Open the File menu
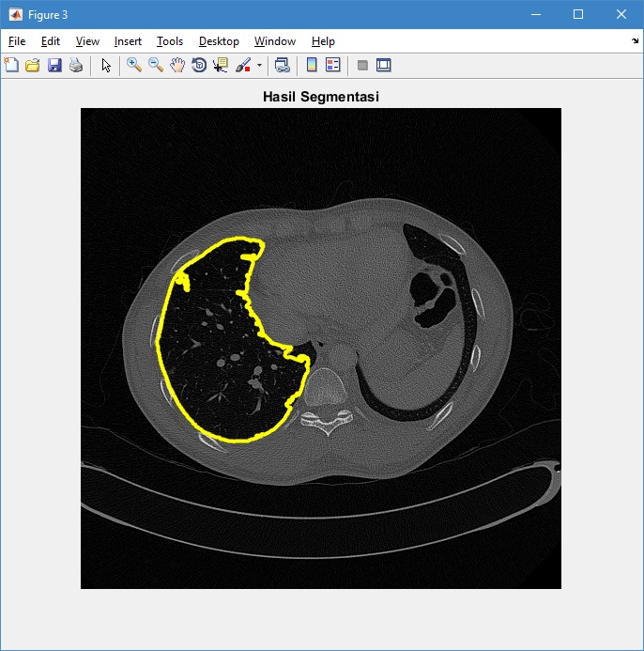Screen dimensions: 644x651 click(17, 41)
